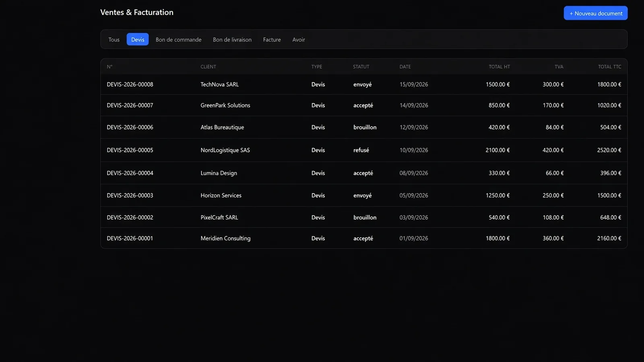Open quote DEVIS-2026-00002
This screenshot has height=362, width=644.
pyautogui.click(x=130, y=217)
